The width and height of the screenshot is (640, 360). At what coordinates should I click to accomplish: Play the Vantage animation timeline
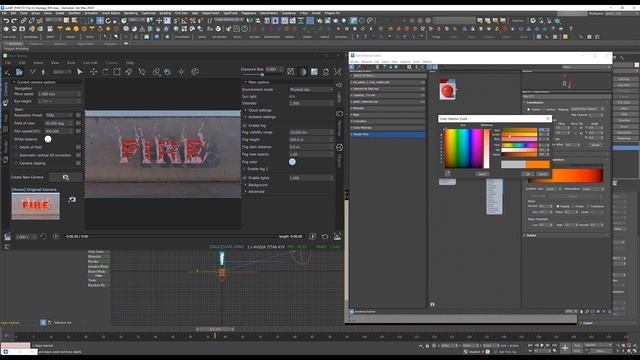coord(56,236)
